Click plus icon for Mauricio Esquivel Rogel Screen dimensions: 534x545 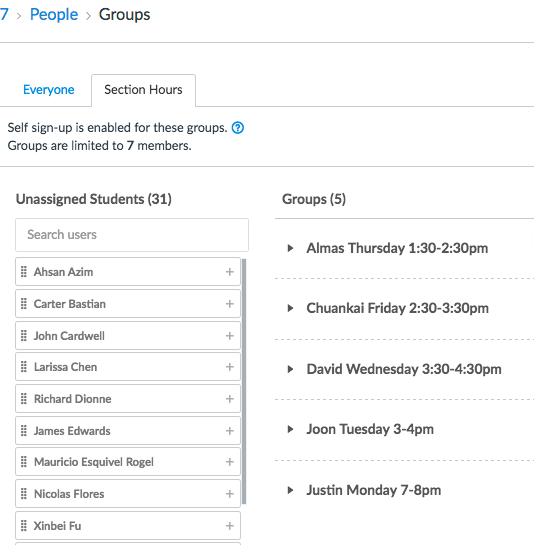[229, 462]
